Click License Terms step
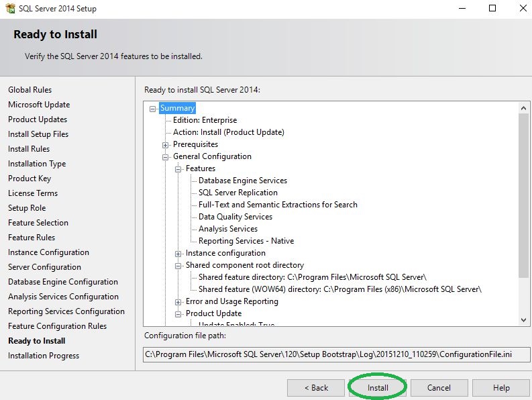Screen dimensions: 532x400 [33, 193]
